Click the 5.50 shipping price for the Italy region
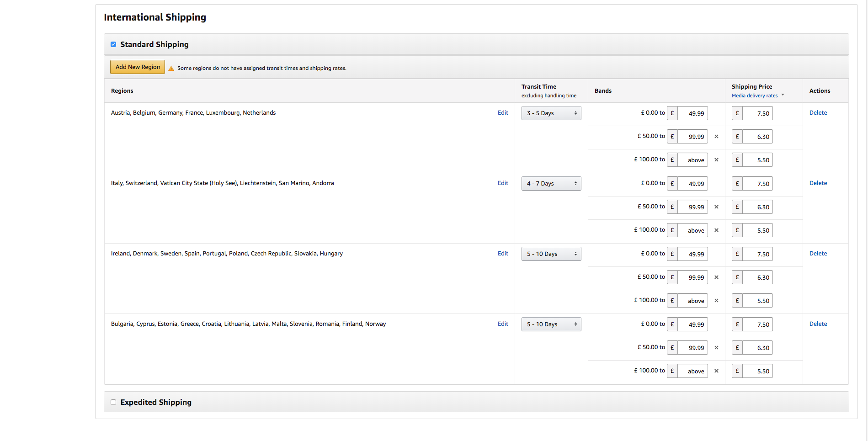Screen dimensions: 868x441 (x=757, y=230)
